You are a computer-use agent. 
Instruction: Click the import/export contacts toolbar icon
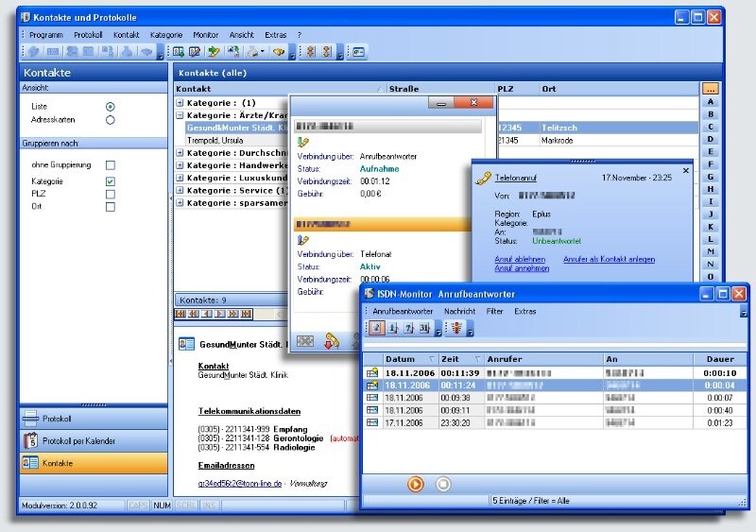click(x=233, y=52)
